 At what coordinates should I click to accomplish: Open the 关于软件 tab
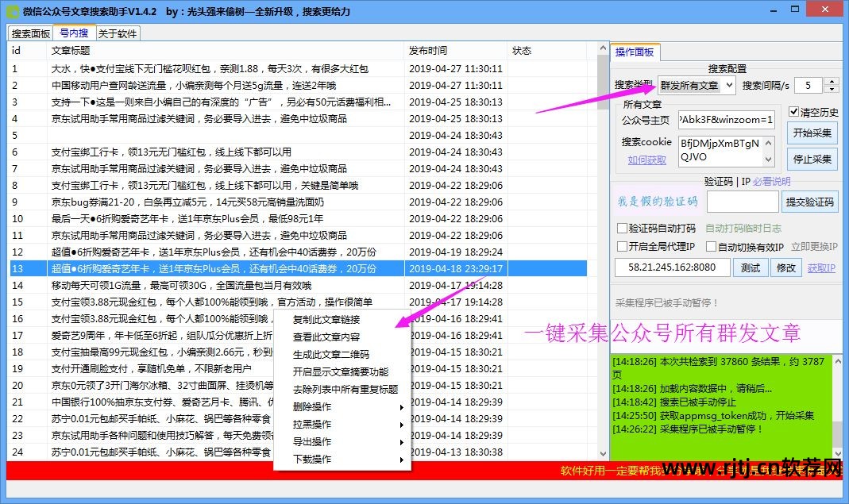(118, 33)
